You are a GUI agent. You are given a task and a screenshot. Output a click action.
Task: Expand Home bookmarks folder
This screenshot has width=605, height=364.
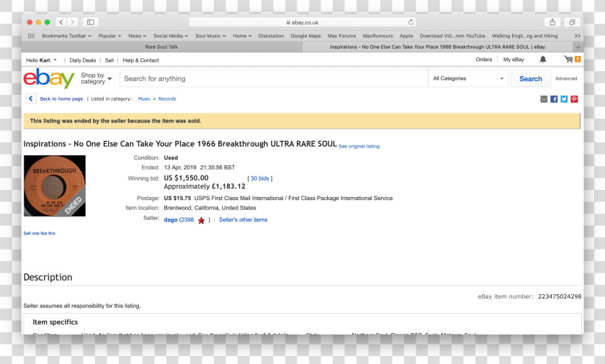pos(242,36)
